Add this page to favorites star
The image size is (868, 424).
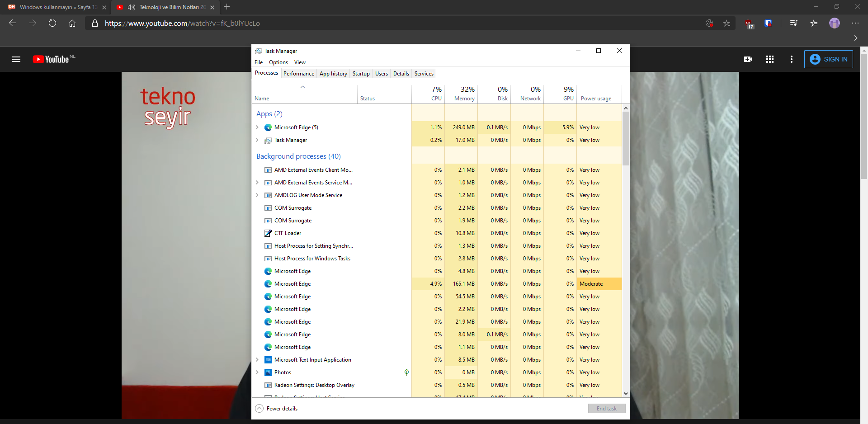726,23
